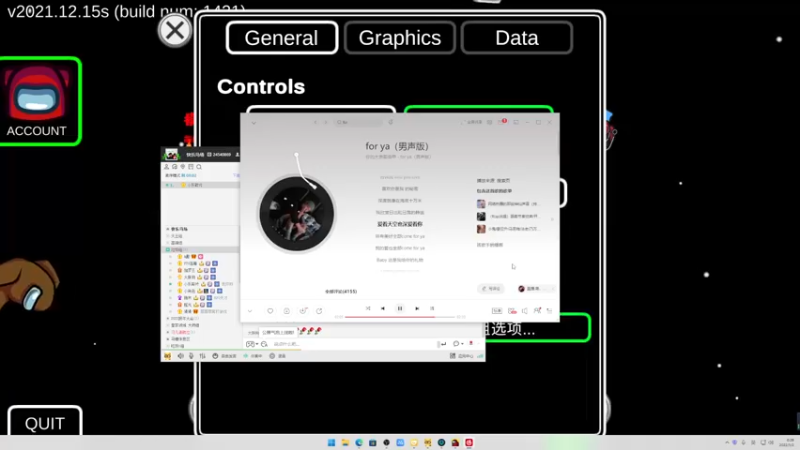Open the Windows Start menu
The height and width of the screenshot is (450, 800).
click(332, 443)
